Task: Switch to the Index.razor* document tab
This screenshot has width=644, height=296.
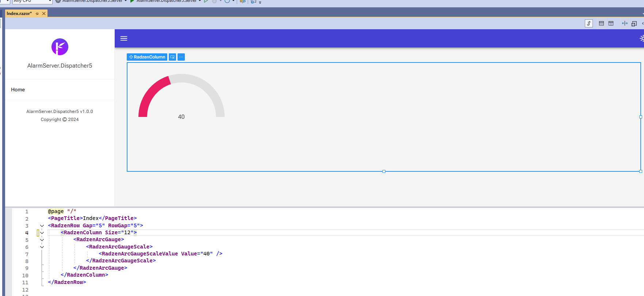Action: [x=19, y=14]
